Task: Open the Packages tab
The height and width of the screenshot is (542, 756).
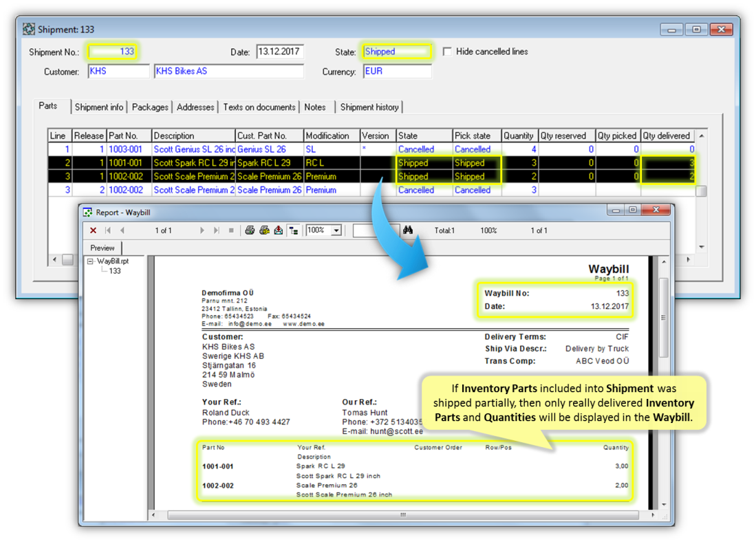Action: tap(150, 107)
